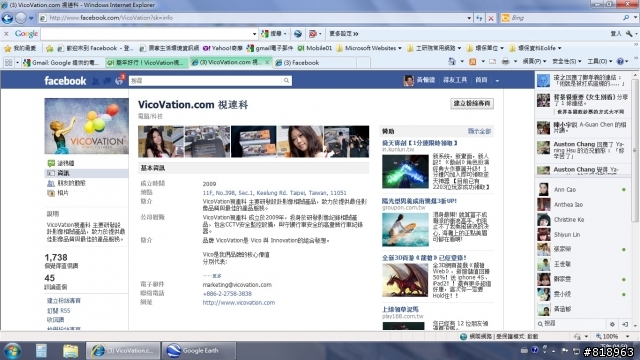Screen dimensions: 640x360
Task: Close the active VicoVation.com tab
Action: pos(267,62)
